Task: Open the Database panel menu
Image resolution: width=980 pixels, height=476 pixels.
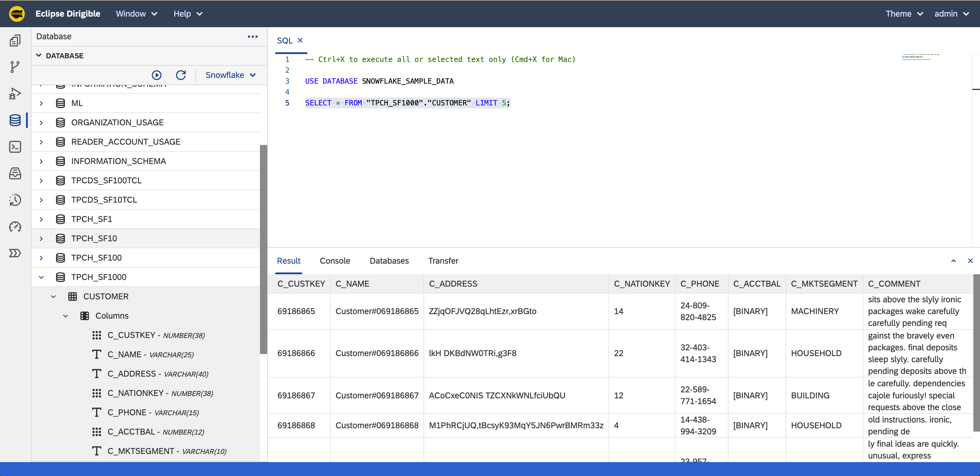Action: pyautogui.click(x=252, y=36)
